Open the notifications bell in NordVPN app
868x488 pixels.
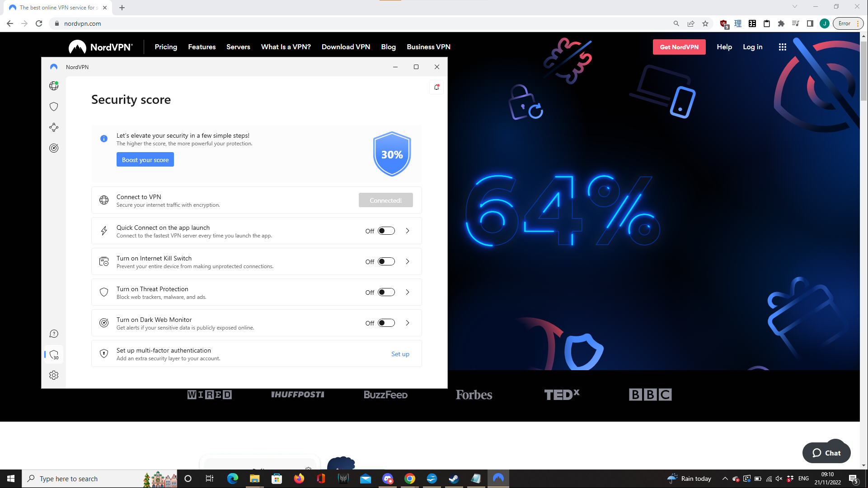(x=436, y=87)
